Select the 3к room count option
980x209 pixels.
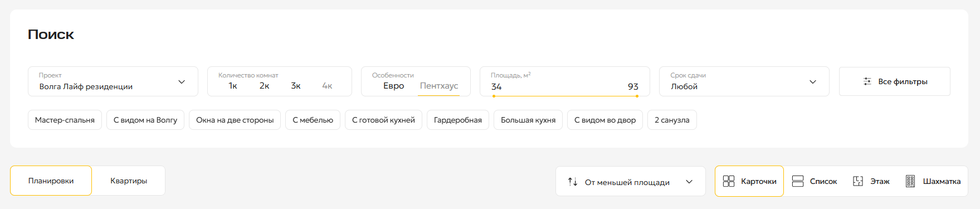[296, 86]
